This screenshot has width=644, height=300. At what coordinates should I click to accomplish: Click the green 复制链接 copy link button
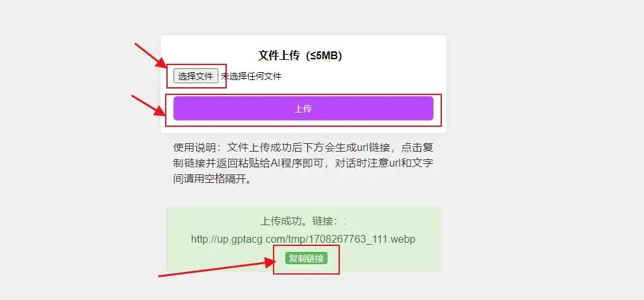tap(306, 258)
